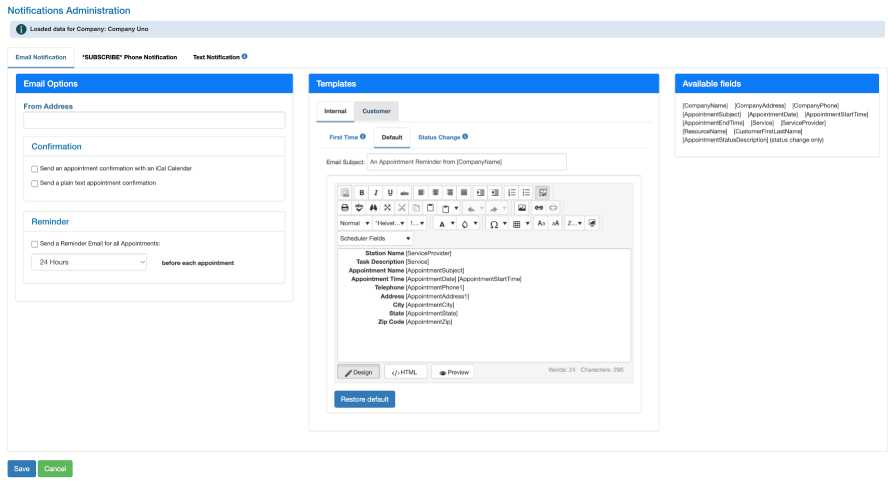The height and width of the screenshot is (487, 894).
Task: Enable iCal Calendar appointment confirmation checkbox
Action: [x=34, y=169]
